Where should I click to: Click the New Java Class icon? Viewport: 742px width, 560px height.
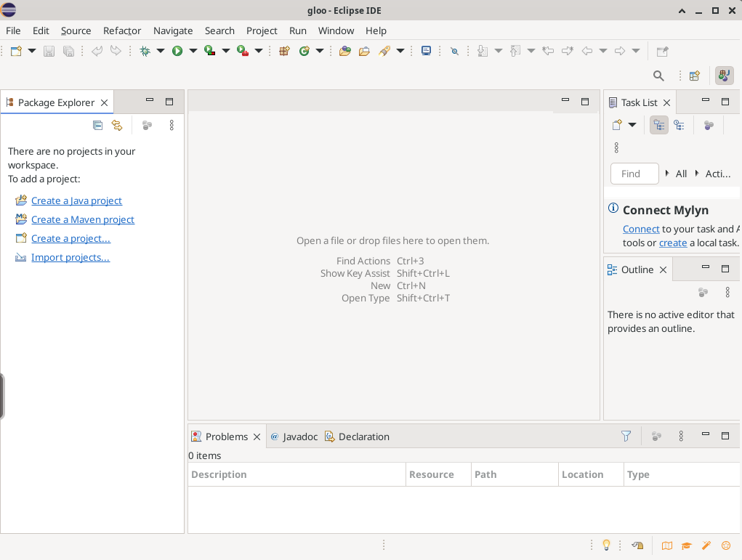point(305,51)
